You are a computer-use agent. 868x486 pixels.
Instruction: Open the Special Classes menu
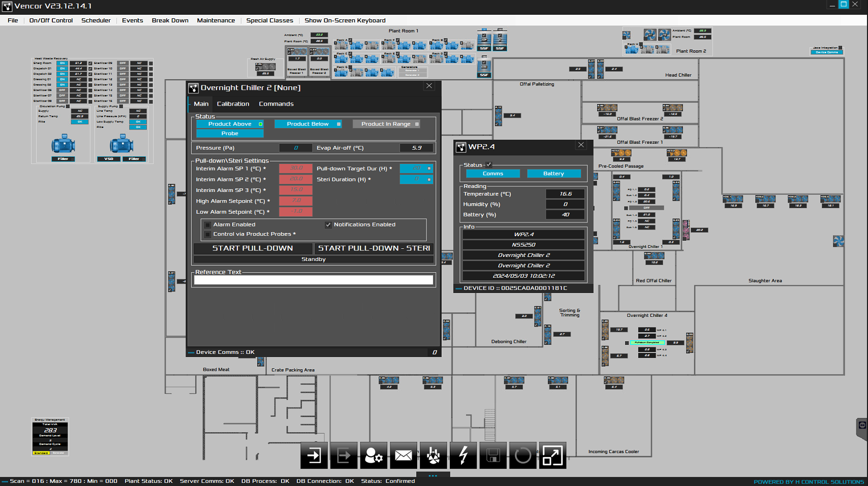269,20
